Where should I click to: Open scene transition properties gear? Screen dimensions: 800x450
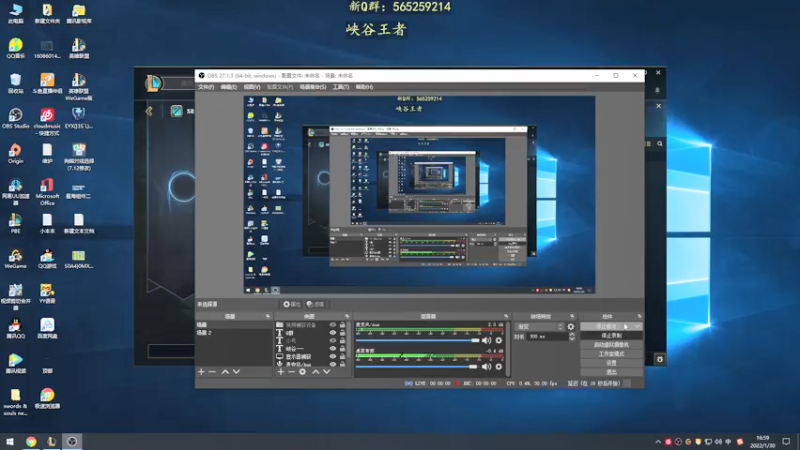(571, 327)
